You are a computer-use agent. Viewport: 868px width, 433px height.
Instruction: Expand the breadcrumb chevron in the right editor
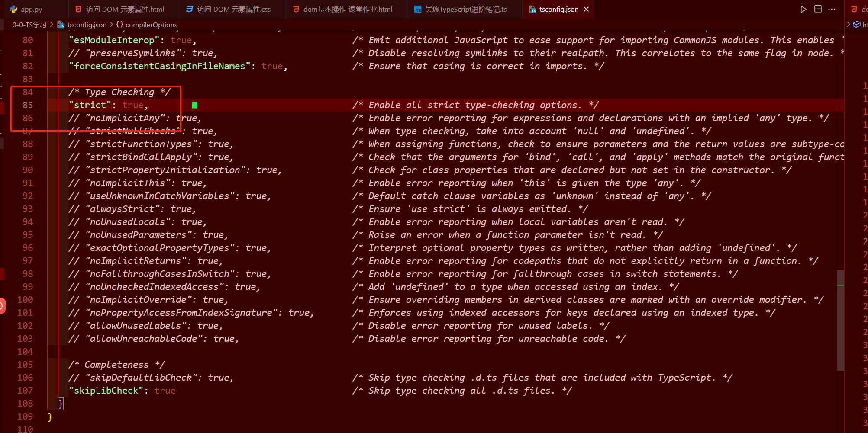pos(848,25)
